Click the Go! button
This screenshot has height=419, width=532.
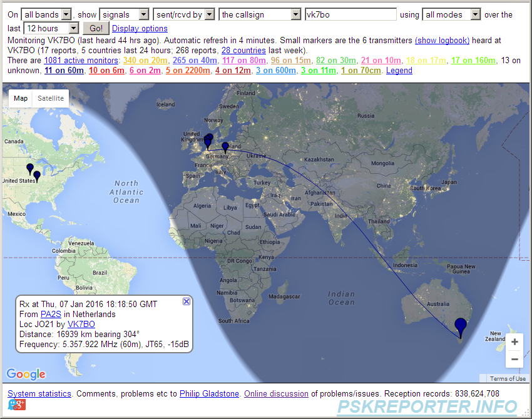pos(96,28)
